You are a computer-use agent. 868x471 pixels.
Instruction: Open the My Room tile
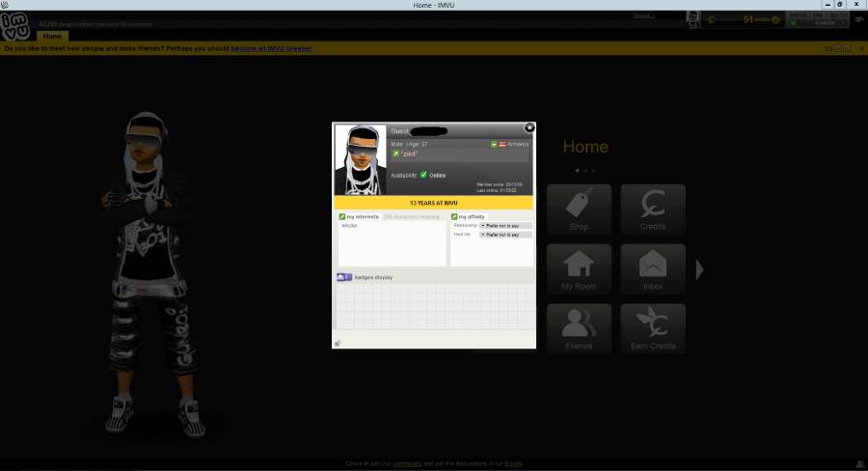[579, 269]
